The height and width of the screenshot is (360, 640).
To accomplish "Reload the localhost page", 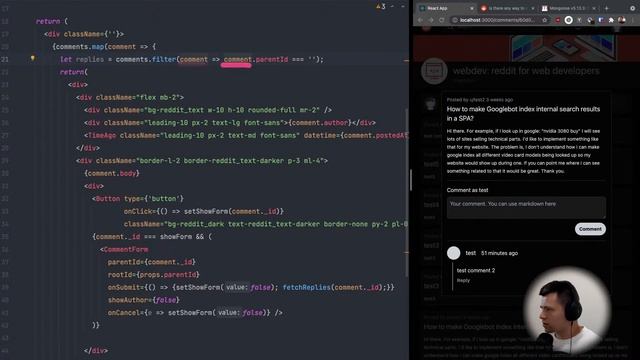I will (442, 20).
